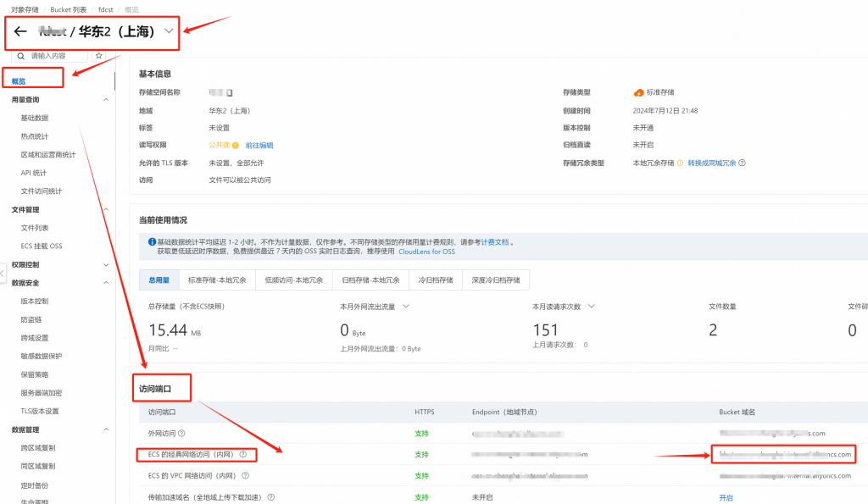Open 防盗链 in sidebar
Screen dimensions: 868x504
pos(31,320)
